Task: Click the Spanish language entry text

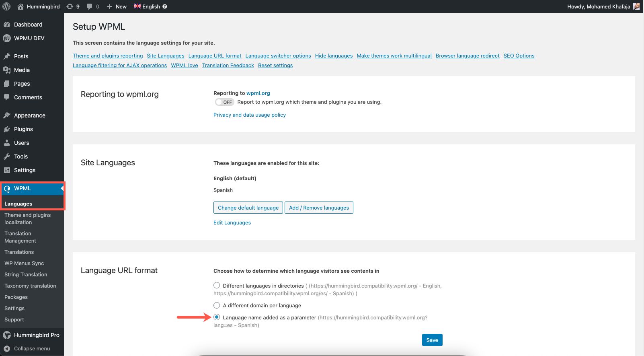Action: [223, 190]
